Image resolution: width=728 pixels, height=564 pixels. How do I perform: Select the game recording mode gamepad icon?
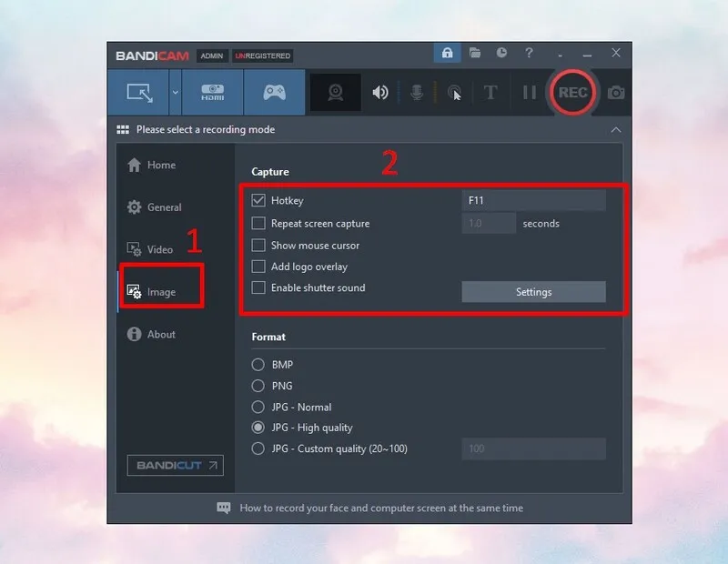click(x=274, y=92)
